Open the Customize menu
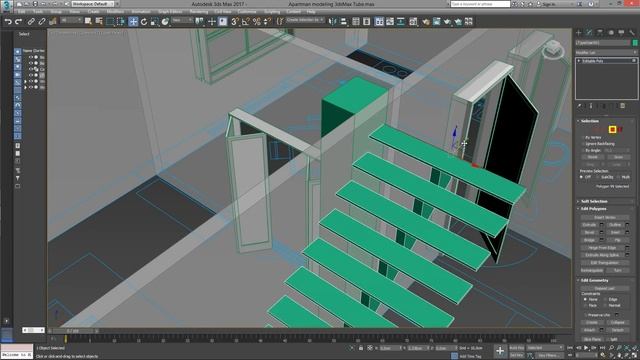This screenshot has height=360, width=640. click(247, 12)
